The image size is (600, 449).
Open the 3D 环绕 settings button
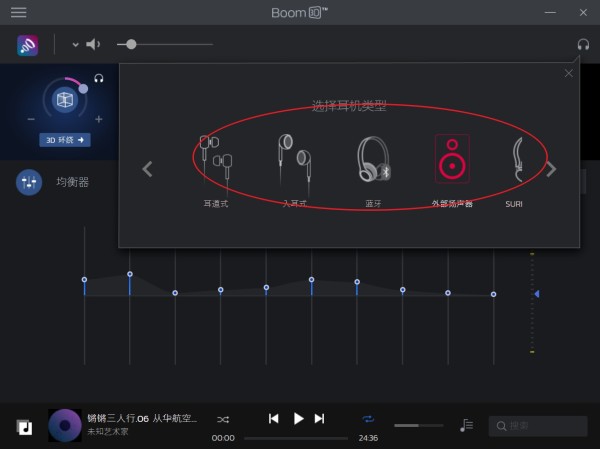(x=65, y=140)
